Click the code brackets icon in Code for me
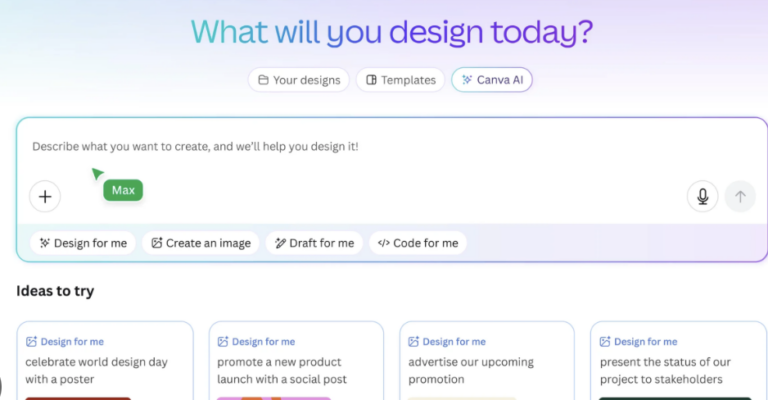Screen dimensions: 768x400 (384, 243)
